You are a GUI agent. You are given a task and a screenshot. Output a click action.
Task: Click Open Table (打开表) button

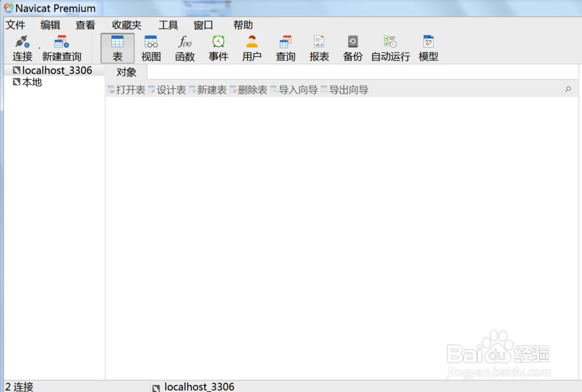pos(126,90)
